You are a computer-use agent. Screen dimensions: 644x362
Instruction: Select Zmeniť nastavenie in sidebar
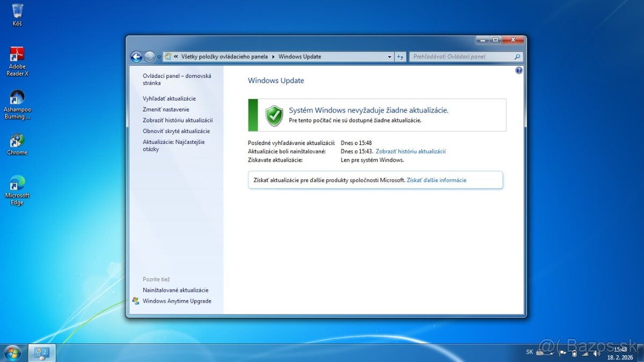(166, 109)
